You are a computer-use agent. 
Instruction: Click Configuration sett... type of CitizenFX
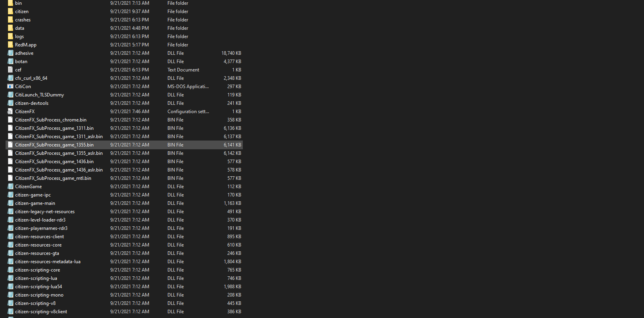click(188, 111)
